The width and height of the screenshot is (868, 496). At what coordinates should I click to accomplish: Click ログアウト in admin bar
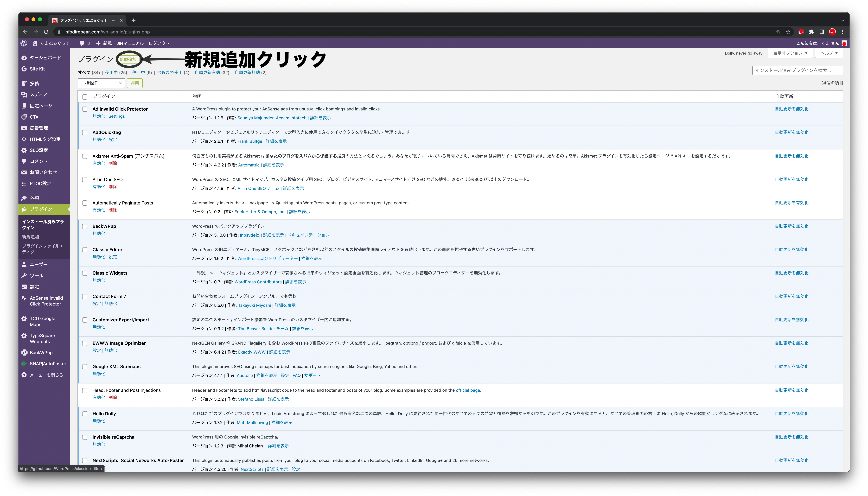tap(159, 43)
